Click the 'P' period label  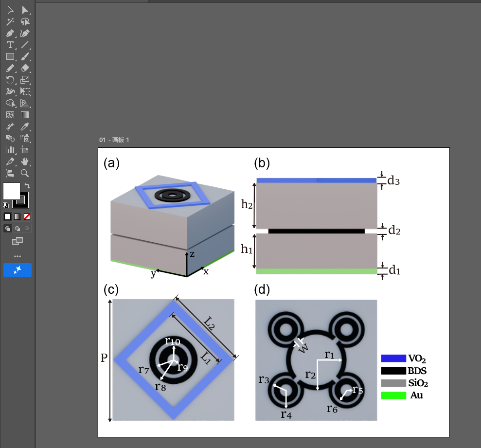pos(104,358)
